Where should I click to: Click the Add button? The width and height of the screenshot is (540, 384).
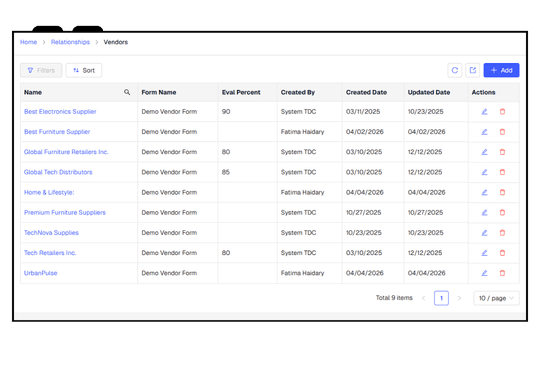coord(501,70)
